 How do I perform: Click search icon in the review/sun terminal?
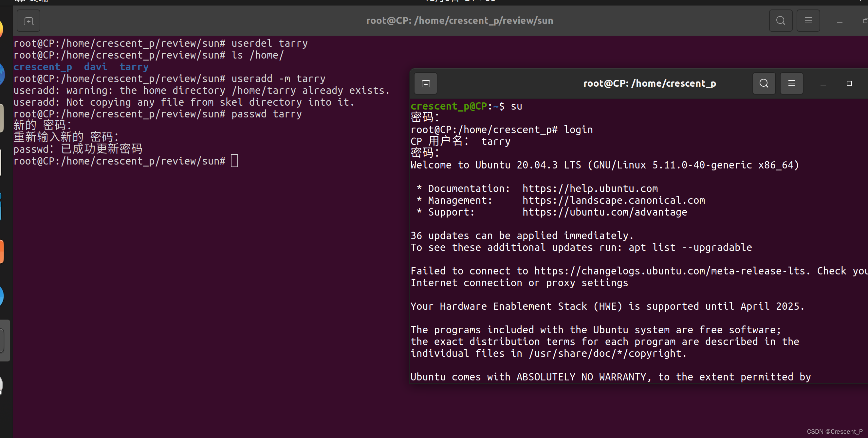pos(780,21)
